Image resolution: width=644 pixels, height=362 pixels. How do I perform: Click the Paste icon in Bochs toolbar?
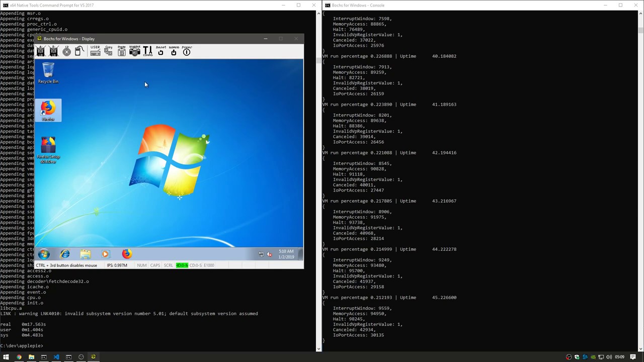click(x=121, y=51)
